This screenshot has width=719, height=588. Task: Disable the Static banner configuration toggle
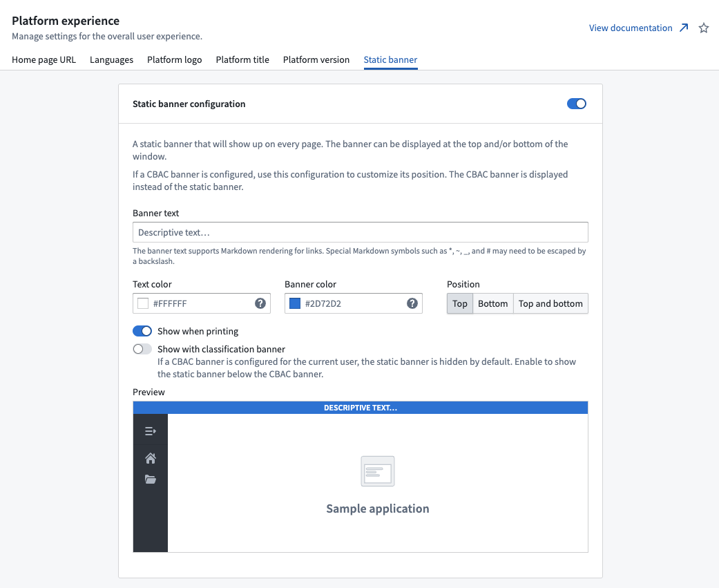576,103
